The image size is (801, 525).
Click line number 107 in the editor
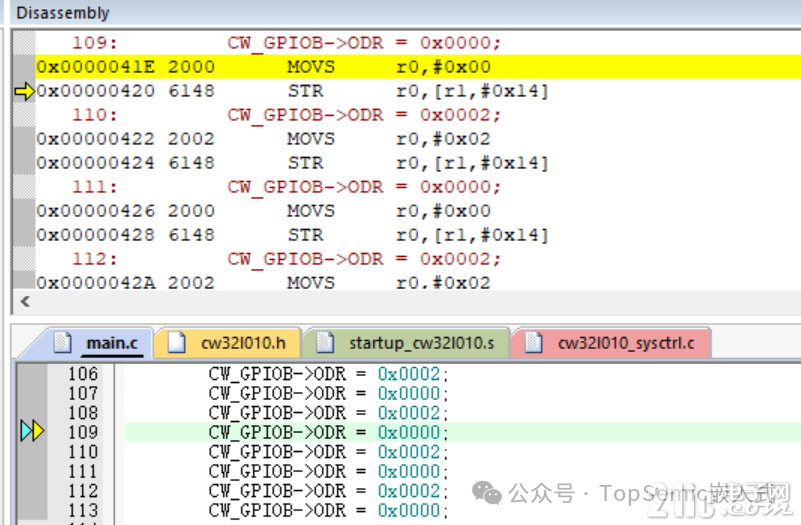pos(83,393)
